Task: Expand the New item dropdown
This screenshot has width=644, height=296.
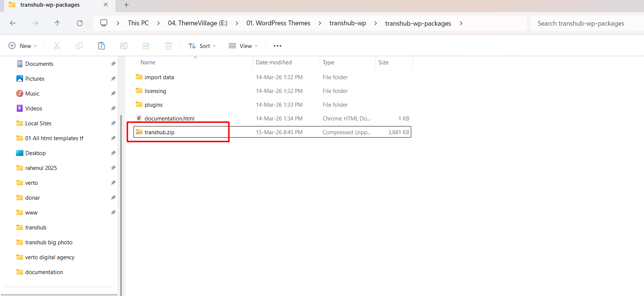Action: [x=23, y=46]
